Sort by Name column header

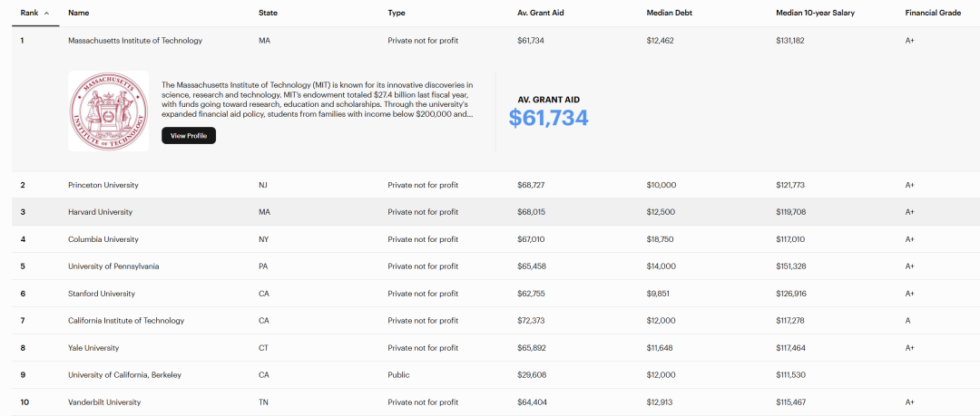click(77, 13)
